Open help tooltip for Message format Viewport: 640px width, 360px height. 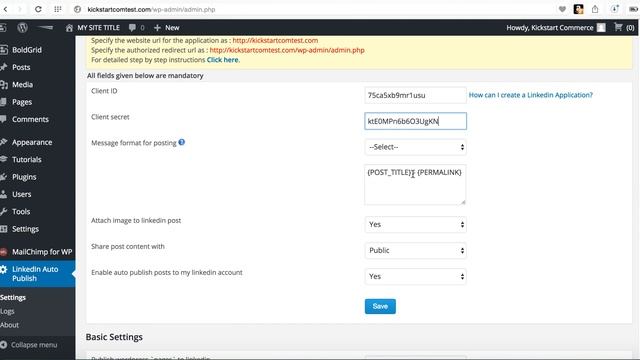(x=182, y=142)
